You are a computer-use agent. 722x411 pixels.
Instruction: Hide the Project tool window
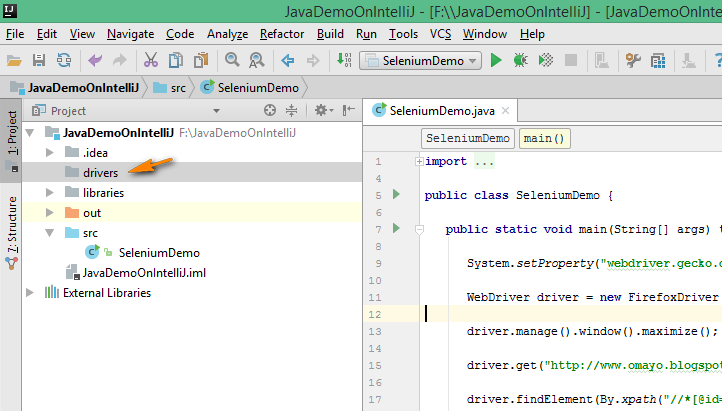(x=349, y=110)
